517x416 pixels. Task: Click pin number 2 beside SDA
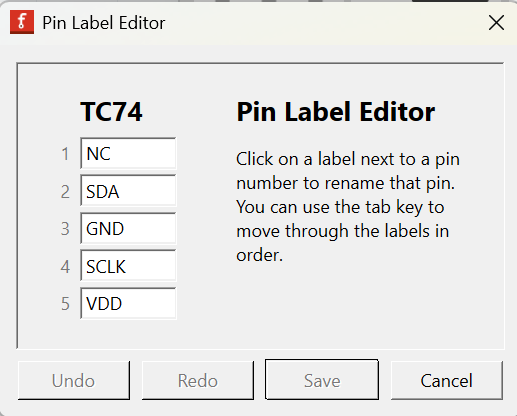pyautogui.click(x=65, y=192)
